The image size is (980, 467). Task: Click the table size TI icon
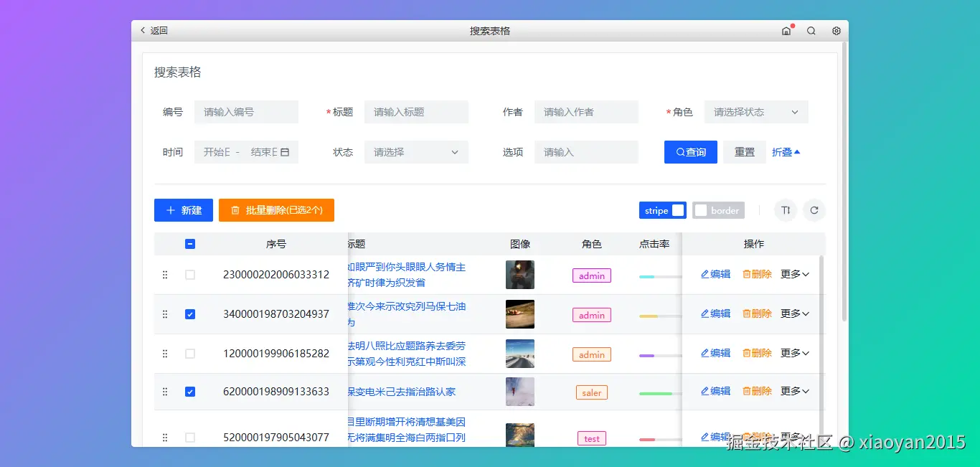[x=786, y=210]
